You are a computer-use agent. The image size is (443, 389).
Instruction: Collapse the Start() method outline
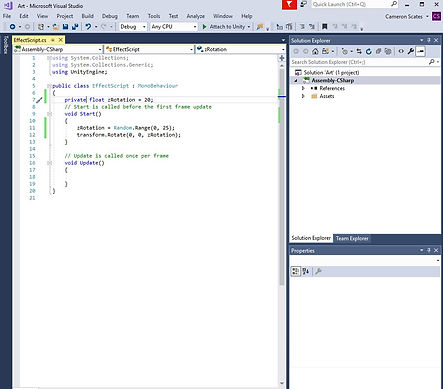coord(49,114)
